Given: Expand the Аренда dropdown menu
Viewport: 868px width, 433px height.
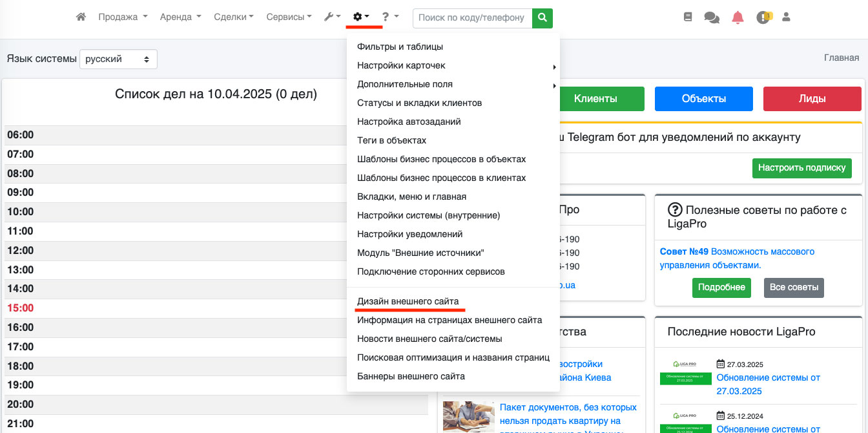Looking at the screenshot, I should [180, 17].
